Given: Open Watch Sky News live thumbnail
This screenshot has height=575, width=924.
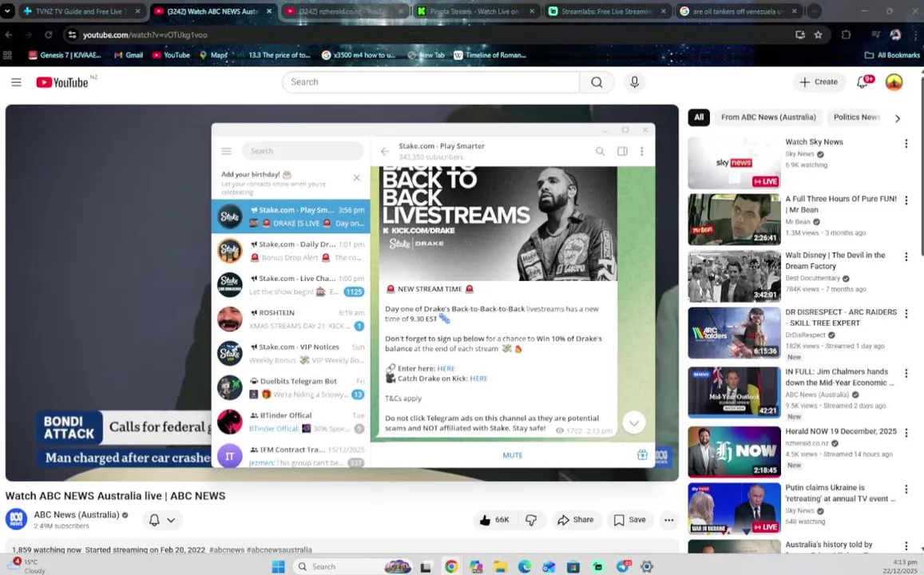Looking at the screenshot, I should pyautogui.click(x=734, y=163).
